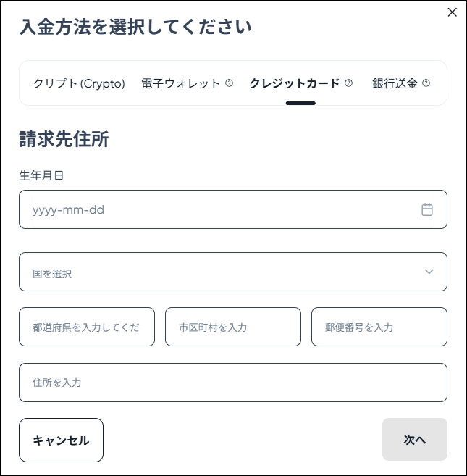Open the 国を選択 country dropdown
Image resolution: width=467 pixels, height=476 pixels.
217,272
